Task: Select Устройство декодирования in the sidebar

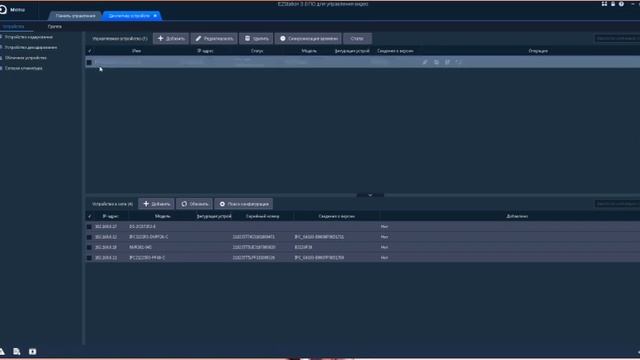Action: click(x=31, y=47)
